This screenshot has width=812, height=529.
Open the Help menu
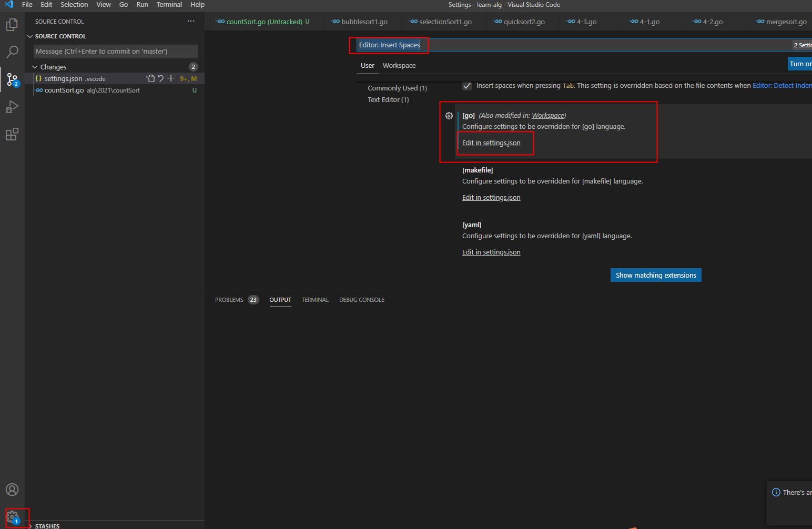pyautogui.click(x=197, y=5)
